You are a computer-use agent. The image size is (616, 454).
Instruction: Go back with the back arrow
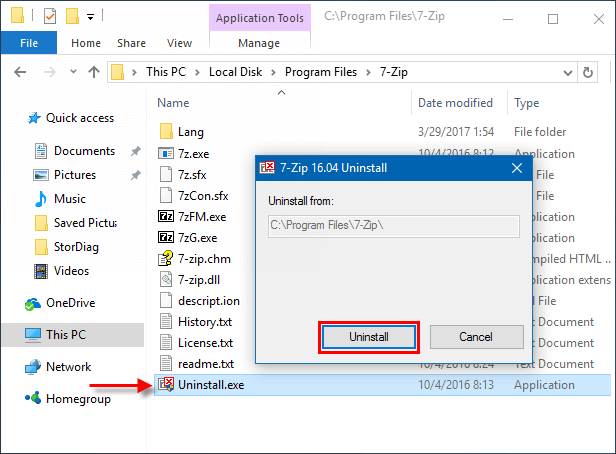[20, 72]
